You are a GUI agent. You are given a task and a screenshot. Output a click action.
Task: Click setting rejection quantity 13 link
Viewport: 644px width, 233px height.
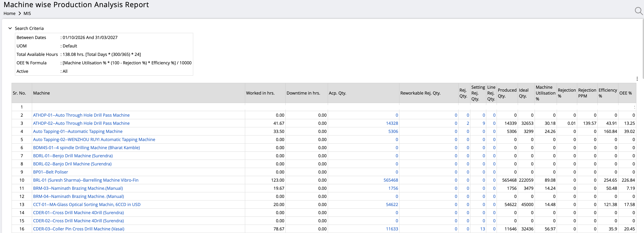(482, 229)
